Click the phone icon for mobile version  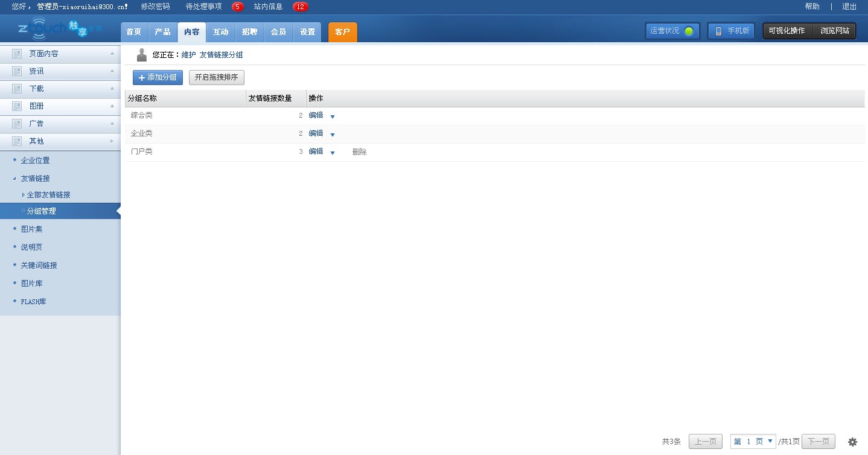coord(718,31)
